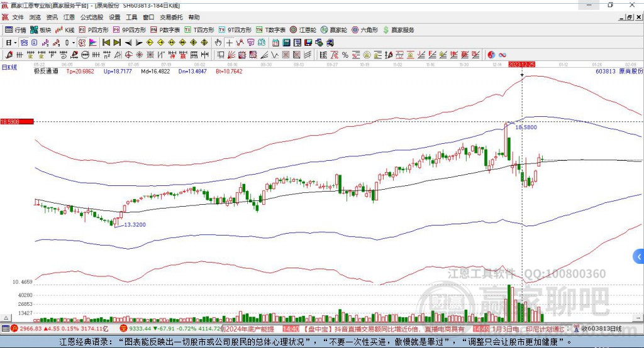Click the 18.5800 high price label

[x=526, y=128]
